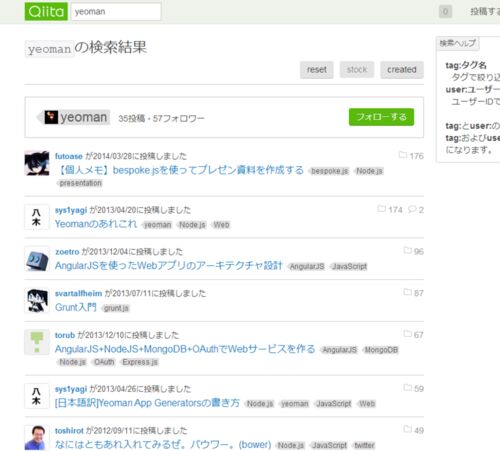Select the JavaScript tag on zoetro's post
The width and height of the screenshot is (500, 451).
[349, 266]
